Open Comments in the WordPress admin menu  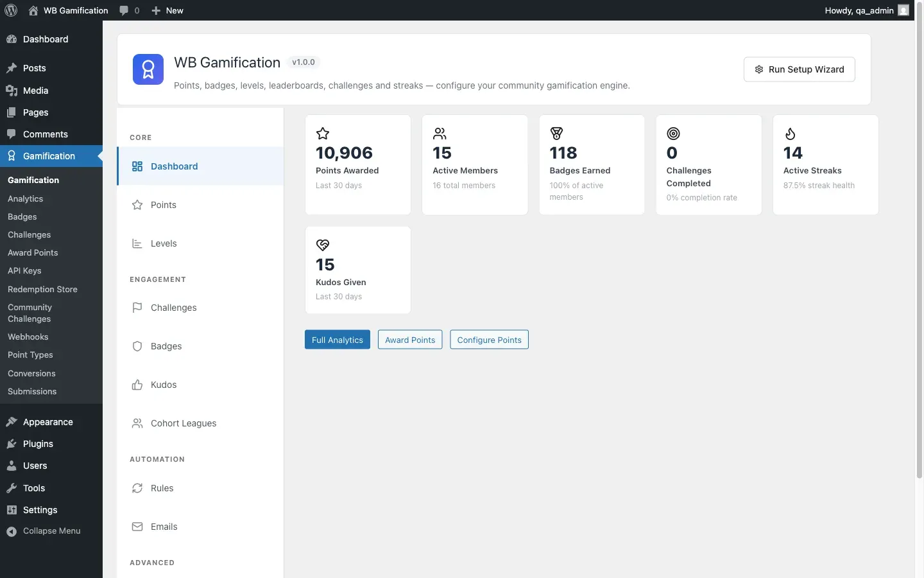click(51, 134)
